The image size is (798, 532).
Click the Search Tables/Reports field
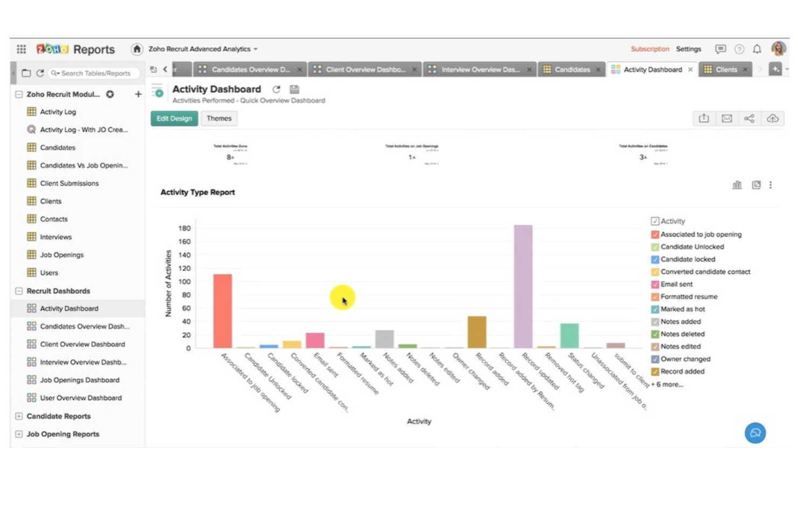95,73
